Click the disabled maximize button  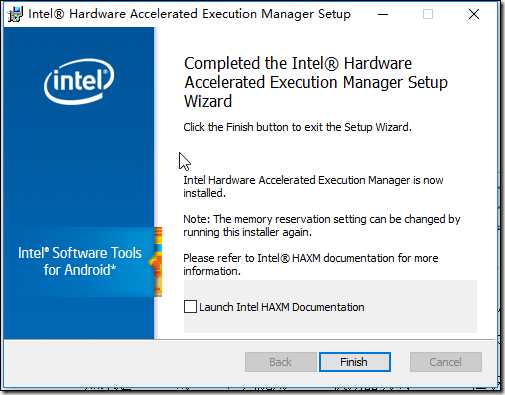pos(428,14)
